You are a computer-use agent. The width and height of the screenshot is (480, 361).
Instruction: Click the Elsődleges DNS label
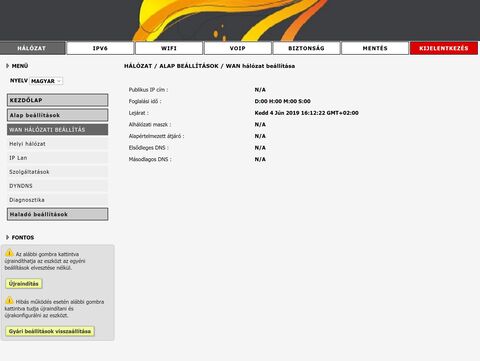click(149, 148)
